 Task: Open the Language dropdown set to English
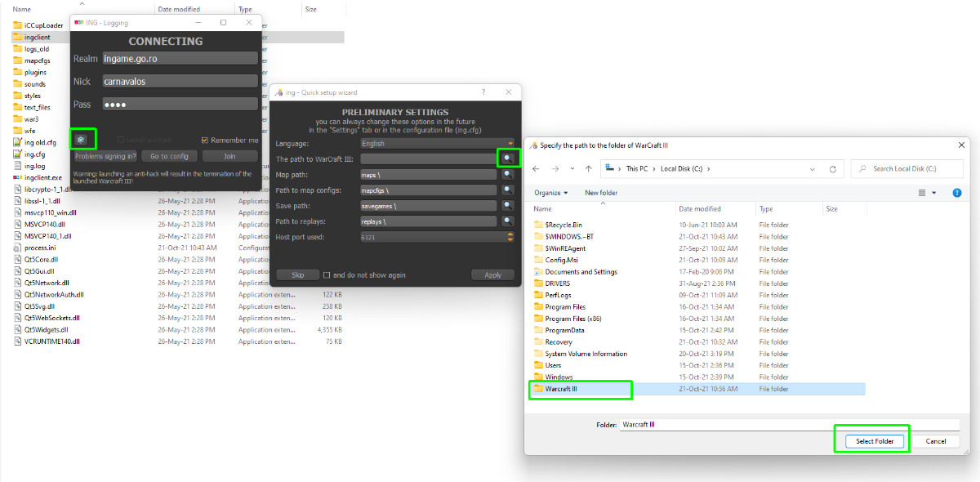click(437, 143)
